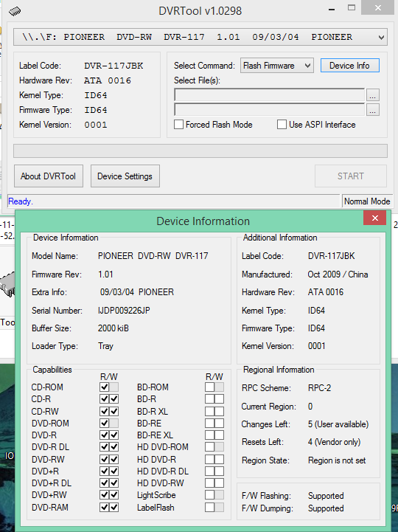Viewport: 398px width, 532px height.
Task: Click F/W Dumping Supported value
Action: tap(326, 508)
